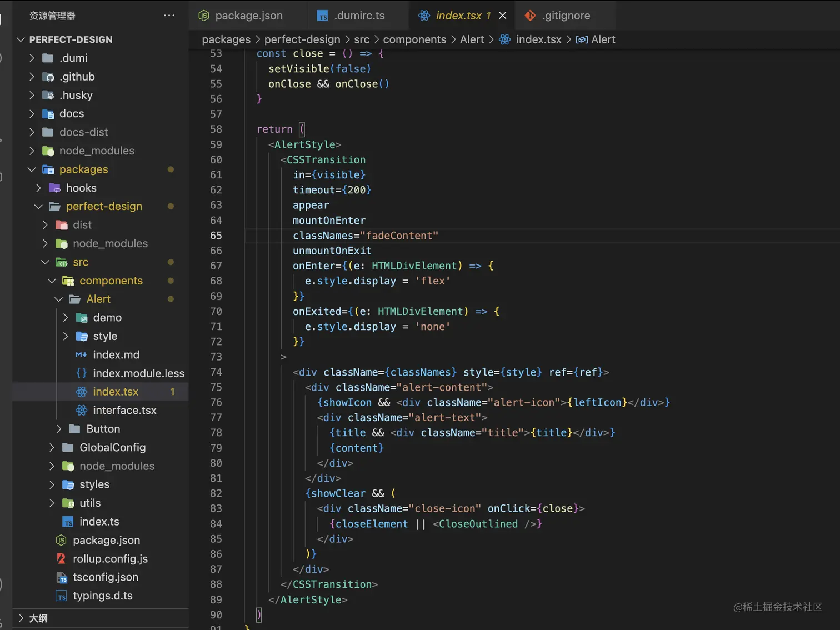Collapse the PERFECT-DESIGN root folder
This screenshot has height=630, width=840.
(21, 39)
